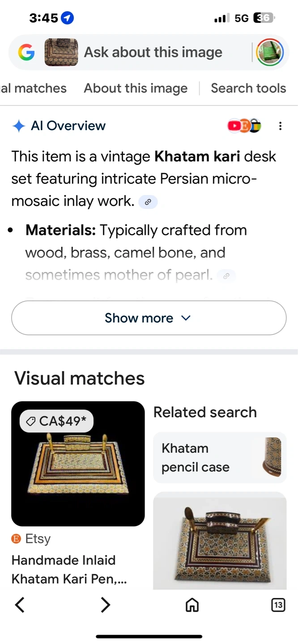Screen dimensions: 298x644
Task: Open the Search tools tab
Action: (248, 88)
